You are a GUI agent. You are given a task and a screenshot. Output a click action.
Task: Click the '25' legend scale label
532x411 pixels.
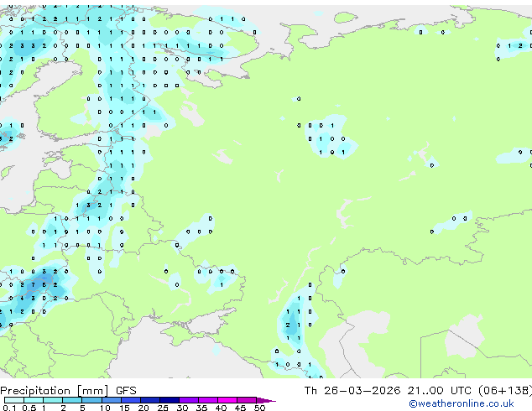163,408
